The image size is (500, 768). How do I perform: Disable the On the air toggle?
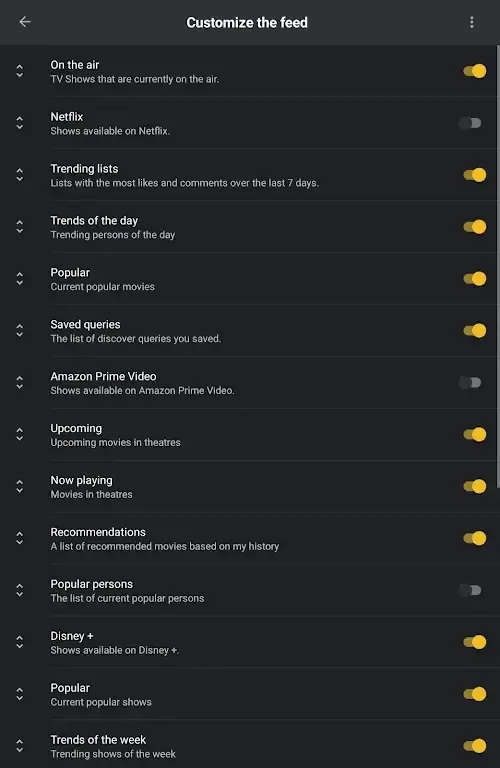(475, 71)
